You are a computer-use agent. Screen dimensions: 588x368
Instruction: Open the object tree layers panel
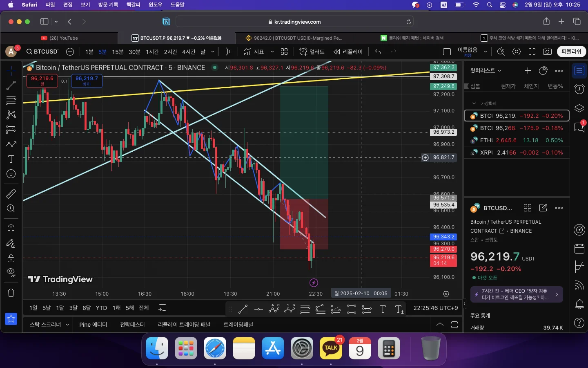tap(579, 108)
